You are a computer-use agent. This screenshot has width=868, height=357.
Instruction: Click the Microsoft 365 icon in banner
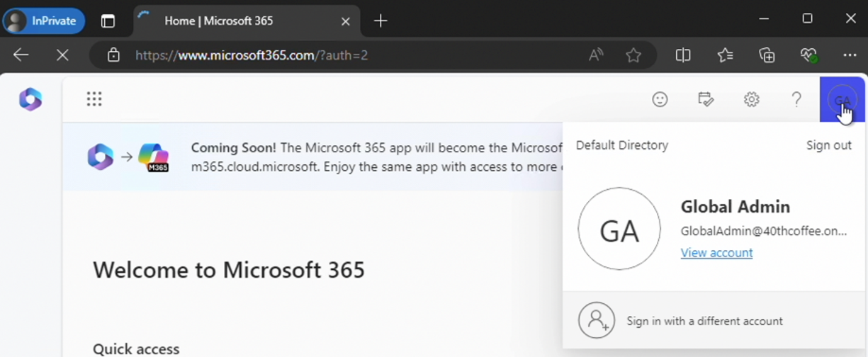(100, 157)
